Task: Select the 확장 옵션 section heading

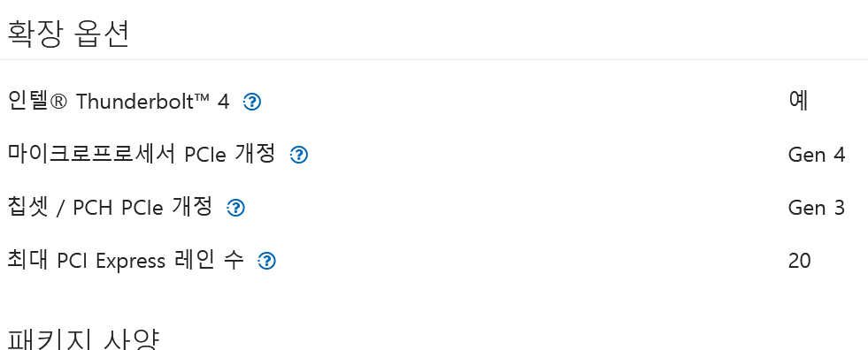Action: 68,34
